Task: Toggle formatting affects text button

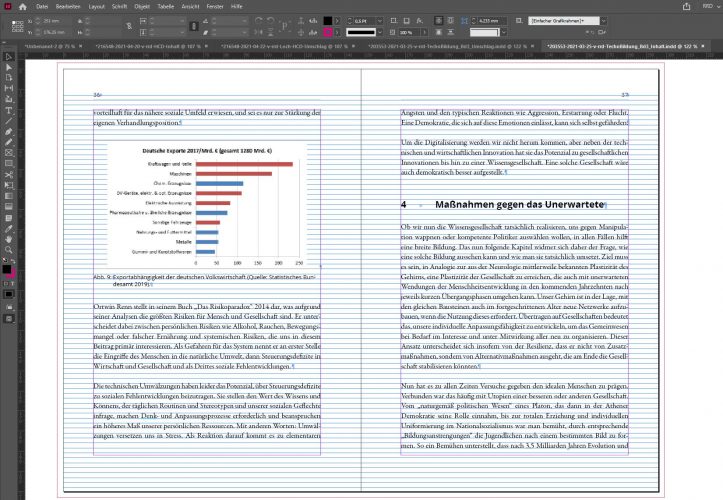Action: 12,284
